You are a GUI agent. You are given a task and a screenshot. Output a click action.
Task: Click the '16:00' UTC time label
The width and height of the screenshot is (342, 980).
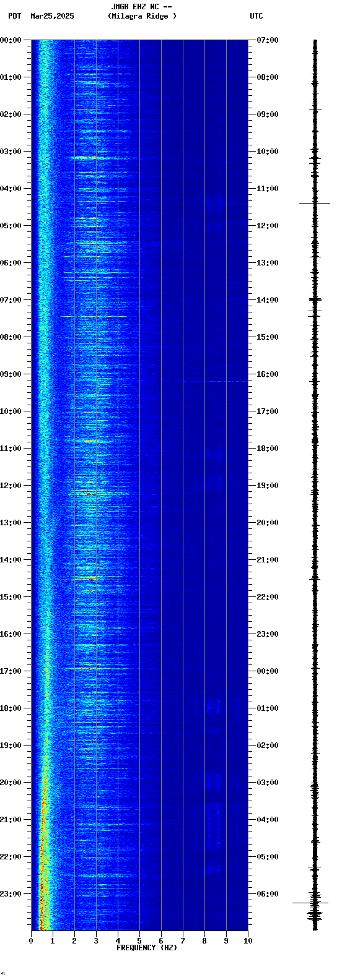pyautogui.click(x=268, y=374)
